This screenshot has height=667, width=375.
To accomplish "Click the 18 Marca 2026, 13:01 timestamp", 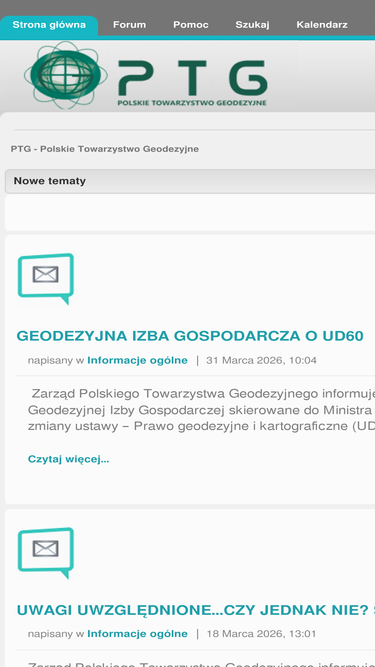I will (x=261, y=634).
